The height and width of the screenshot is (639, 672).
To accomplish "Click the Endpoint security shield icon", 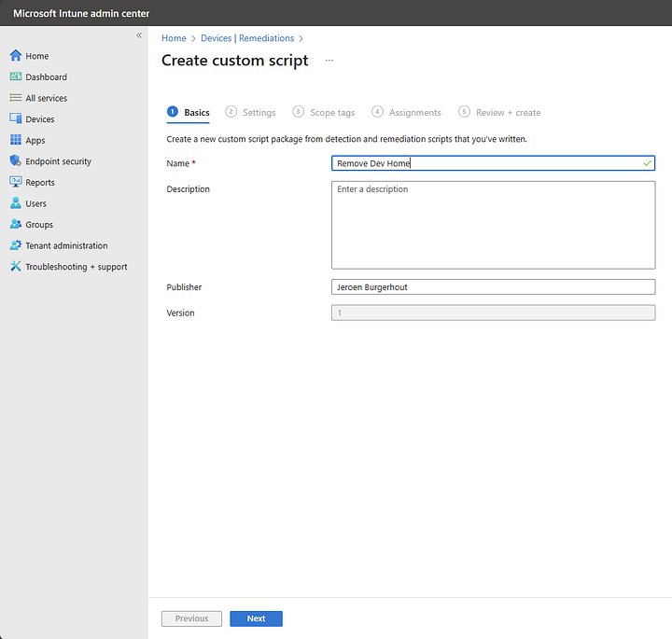I will [x=16, y=160].
